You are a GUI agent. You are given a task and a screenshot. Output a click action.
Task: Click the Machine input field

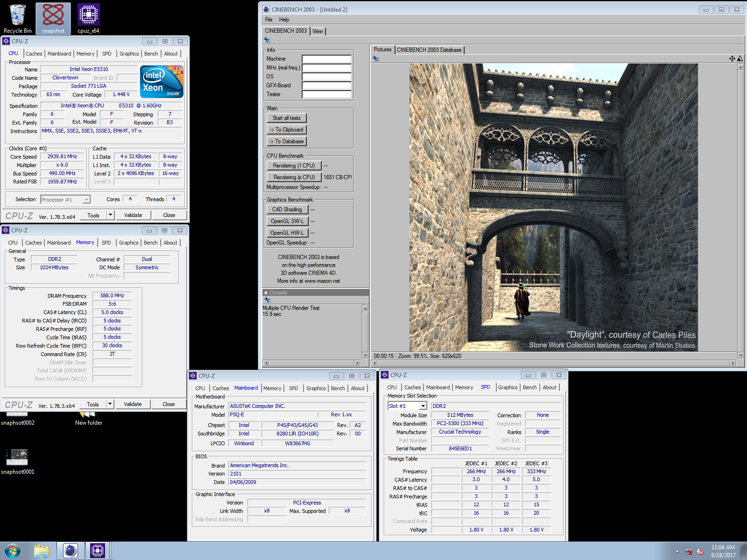tap(326, 59)
